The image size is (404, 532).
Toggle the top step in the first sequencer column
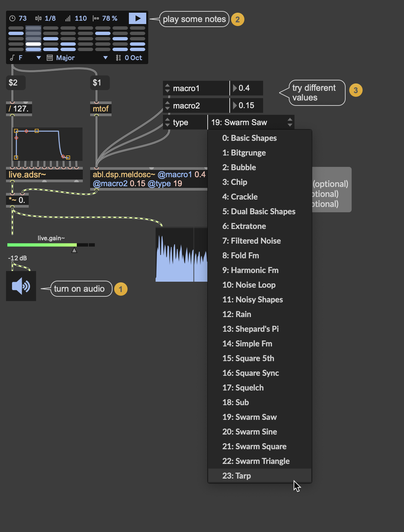tap(16, 28)
